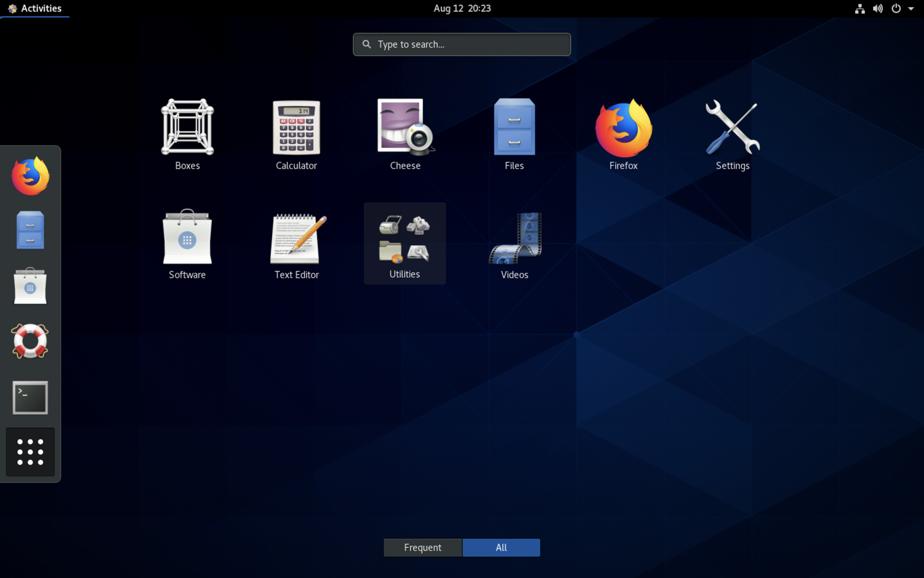Adjust volume via the speaker icon

pos(878,8)
